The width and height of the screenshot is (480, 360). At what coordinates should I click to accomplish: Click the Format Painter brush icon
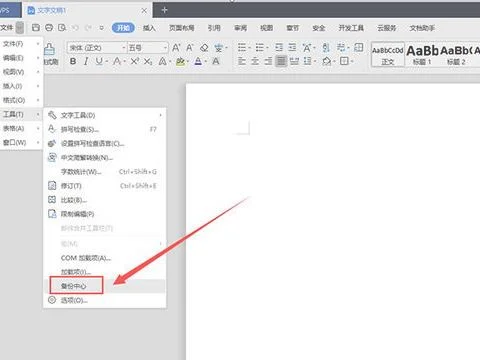(x=49, y=49)
